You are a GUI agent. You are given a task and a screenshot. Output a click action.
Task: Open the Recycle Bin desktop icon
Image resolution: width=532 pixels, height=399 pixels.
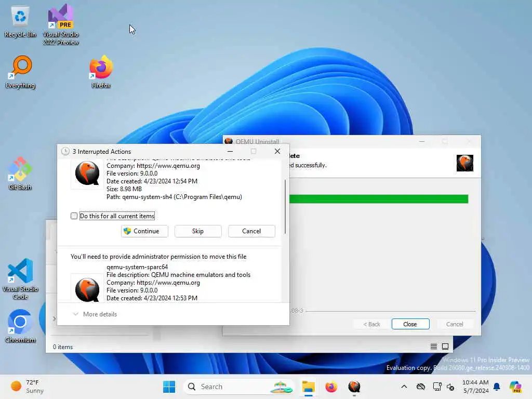pyautogui.click(x=20, y=22)
